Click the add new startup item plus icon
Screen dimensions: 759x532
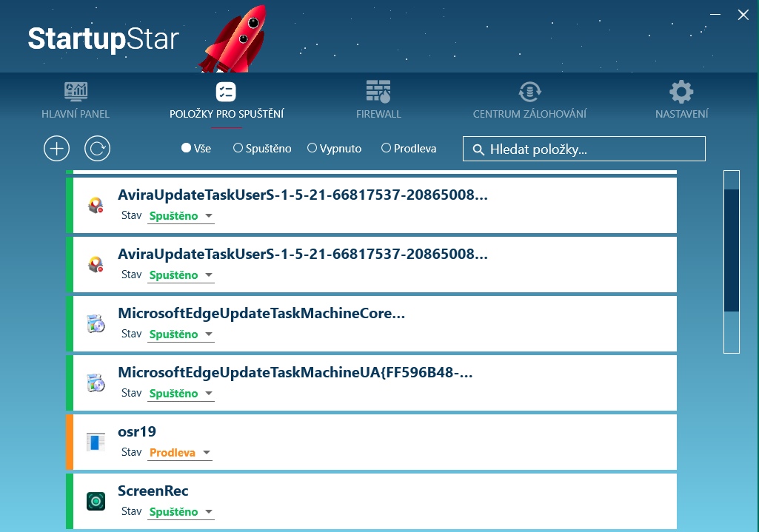tap(57, 149)
